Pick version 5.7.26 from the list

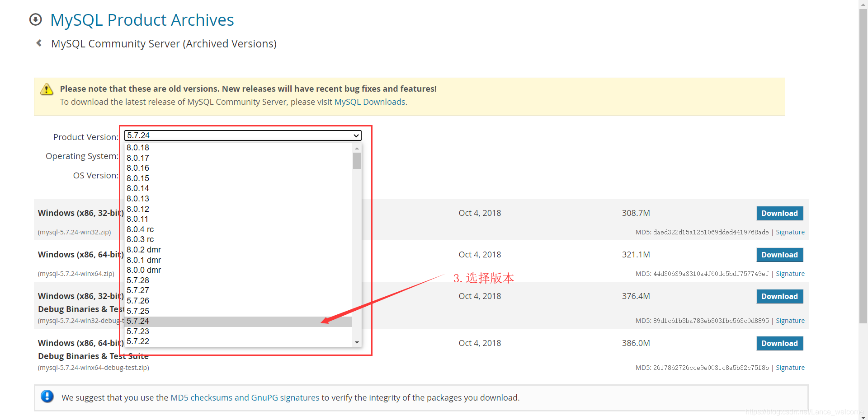point(238,301)
